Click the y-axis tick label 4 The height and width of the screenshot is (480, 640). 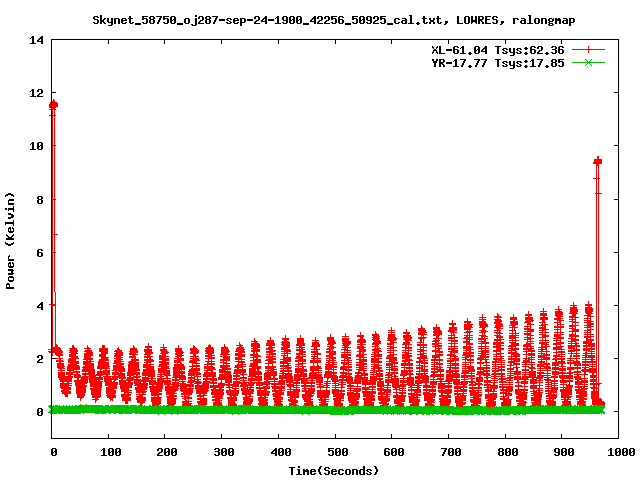click(x=40, y=306)
